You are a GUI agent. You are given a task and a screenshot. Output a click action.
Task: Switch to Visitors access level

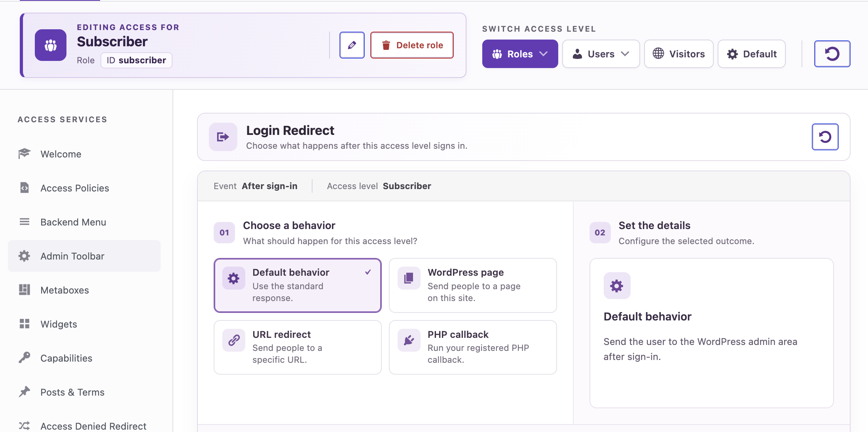[679, 54]
